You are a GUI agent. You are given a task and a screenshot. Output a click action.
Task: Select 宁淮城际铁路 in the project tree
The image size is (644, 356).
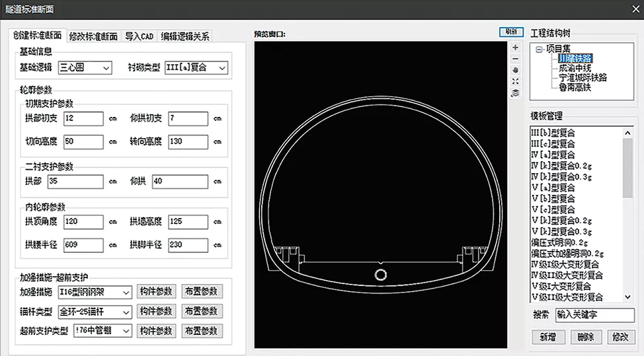tap(583, 77)
